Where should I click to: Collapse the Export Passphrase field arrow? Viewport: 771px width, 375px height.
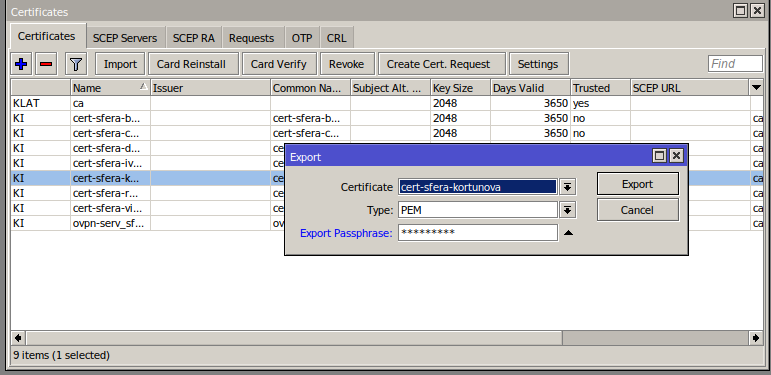[x=568, y=233]
